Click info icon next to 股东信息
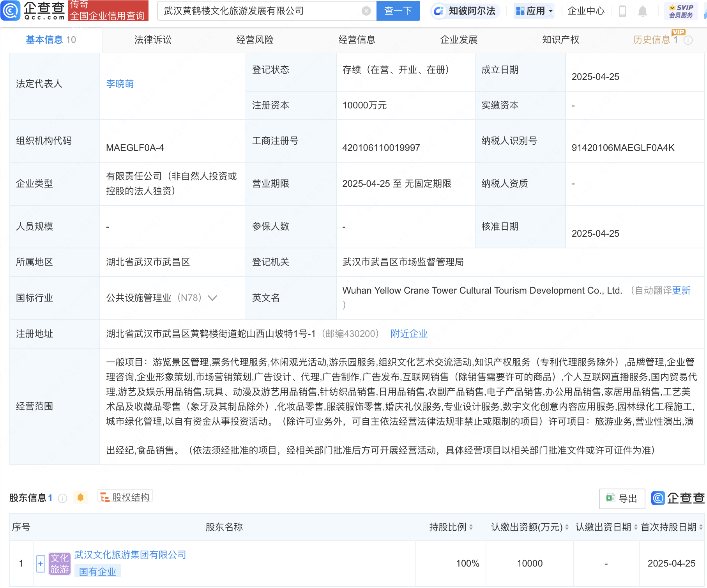The image size is (707, 588). pyautogui.click(x=62, y=498)
